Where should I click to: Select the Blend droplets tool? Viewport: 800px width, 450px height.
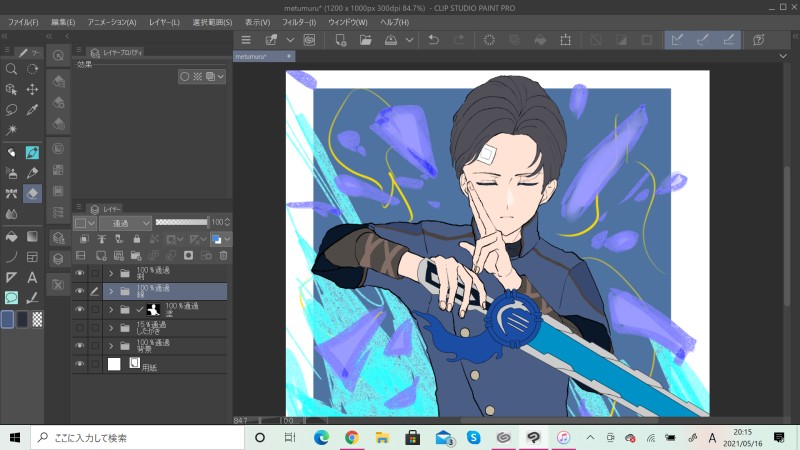(x=11, y=214)
